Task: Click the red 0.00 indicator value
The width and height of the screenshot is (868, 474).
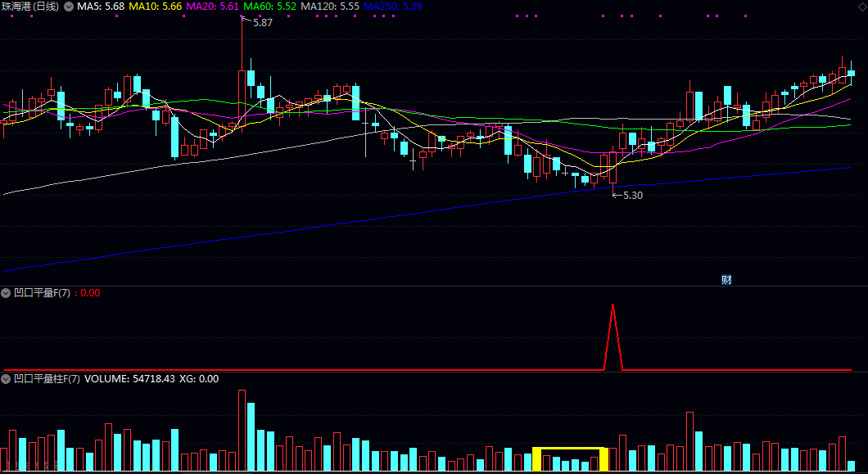Action: 90,293
